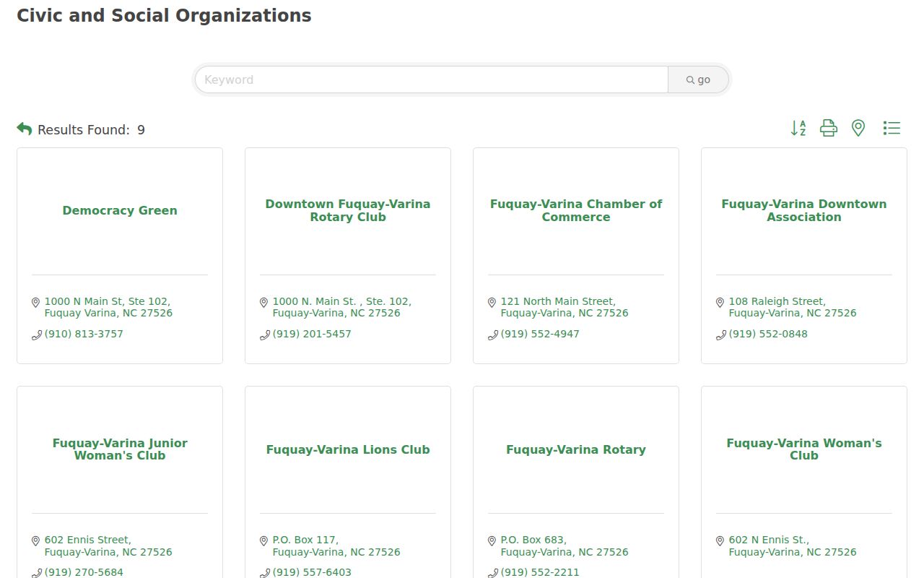924x578 pixels.
Task: Open Downtown Fuquay-Varina Rotary Club listing
Action: tap(348, 210)
